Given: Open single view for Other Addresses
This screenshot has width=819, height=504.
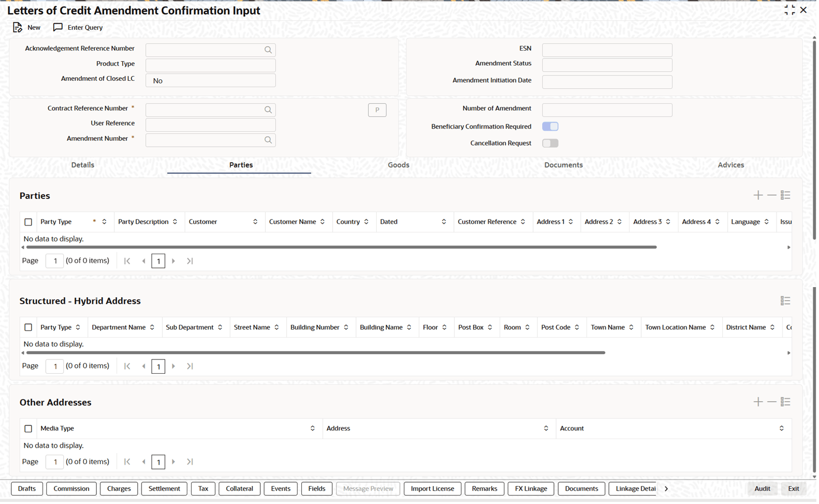Looking at the screenshot, I should click(x=785, y=402).
